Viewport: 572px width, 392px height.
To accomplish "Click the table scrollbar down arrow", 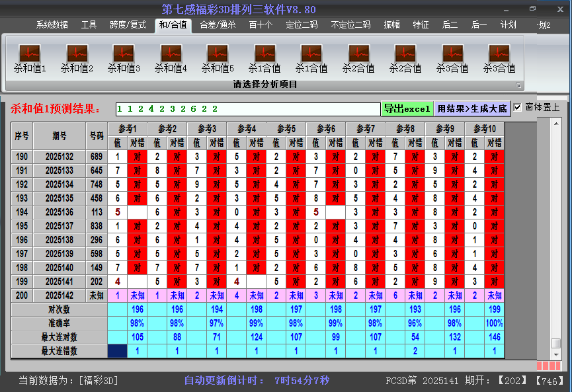I will coord(556,354).
